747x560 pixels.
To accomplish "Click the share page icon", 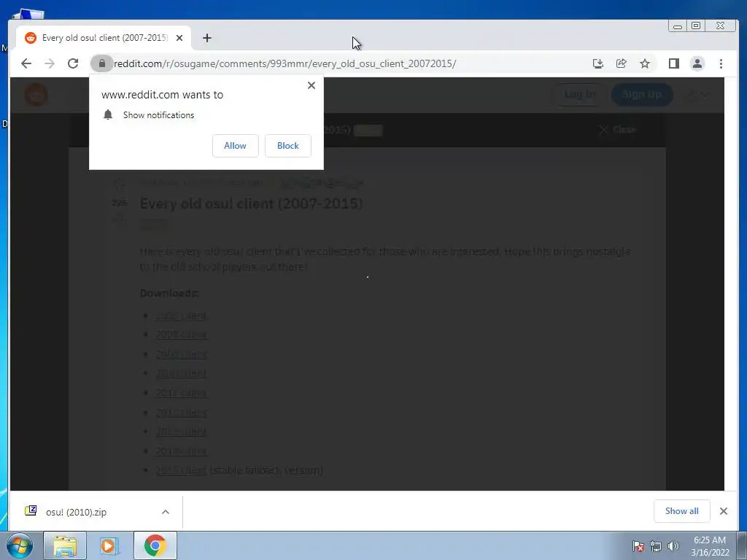I will (622, 63).
